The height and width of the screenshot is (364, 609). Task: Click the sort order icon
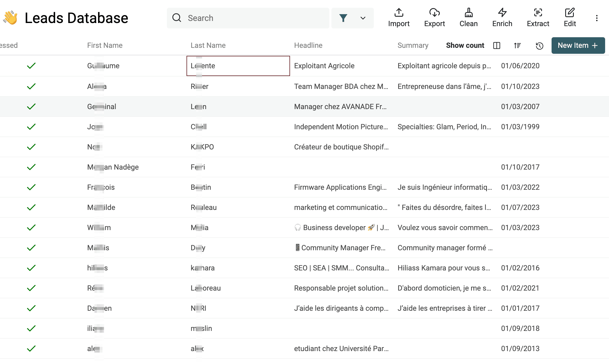click(x=517, y=45)
